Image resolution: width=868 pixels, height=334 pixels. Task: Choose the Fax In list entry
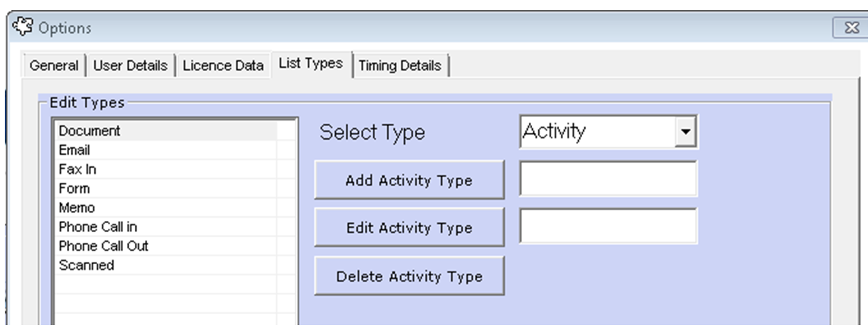click(x=167, y=169)
